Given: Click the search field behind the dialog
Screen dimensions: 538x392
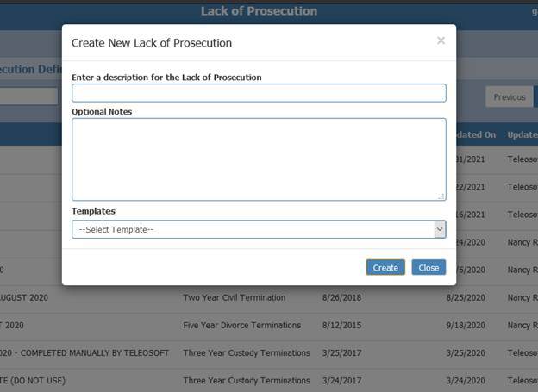Looking at the screenshot, I should pos(28,96).
